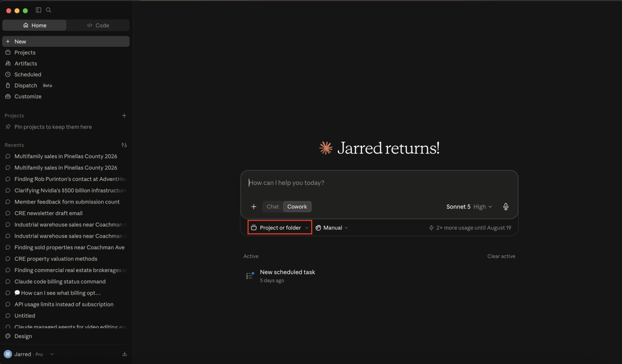Open the Sonnet 5 High model dropdown
The image size is (622, 364).
[x=469, y=206]
